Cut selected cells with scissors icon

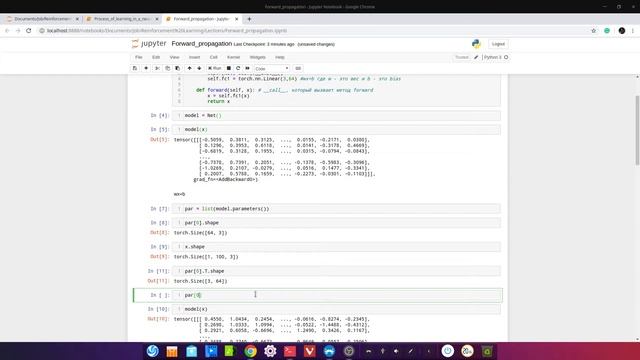click(x=157, y=68)
